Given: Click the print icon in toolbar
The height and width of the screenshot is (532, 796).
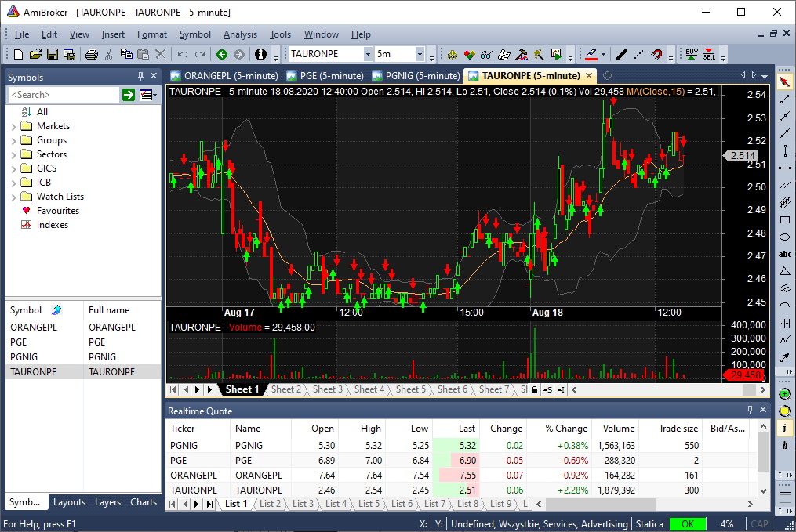Looking at the screenshot, I should point(91,54).
